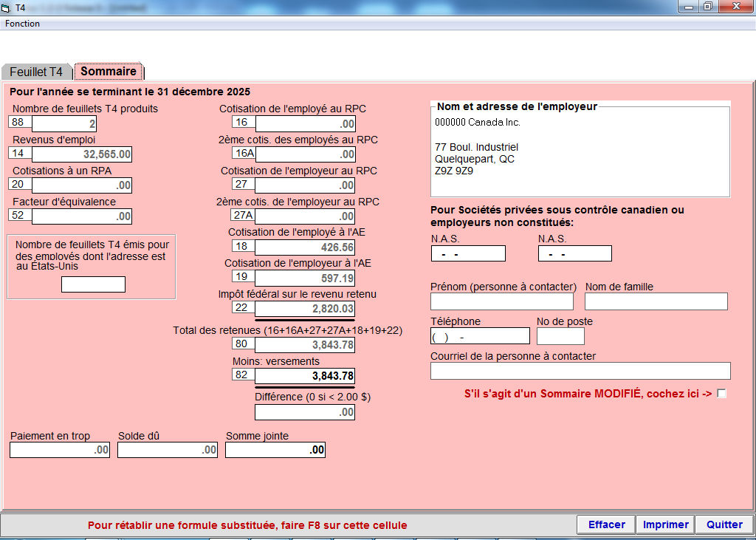The width and height of the screenshot is (756, 540).
Task: Open the Fonction menu
Action: point(23,24)
